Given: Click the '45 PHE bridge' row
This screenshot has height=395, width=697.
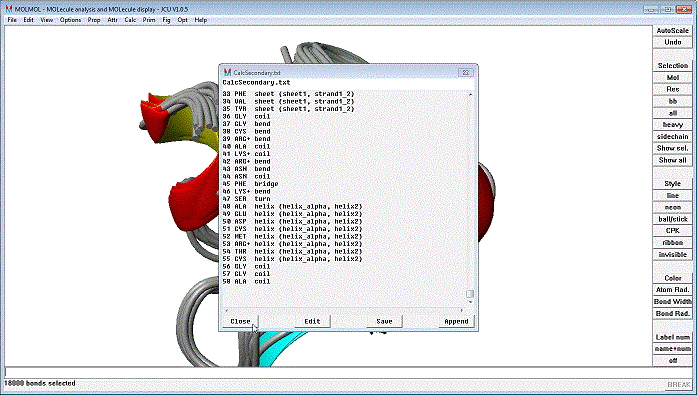Looking at the screenshot, I should pyautogui.click(x=250, y=184).
